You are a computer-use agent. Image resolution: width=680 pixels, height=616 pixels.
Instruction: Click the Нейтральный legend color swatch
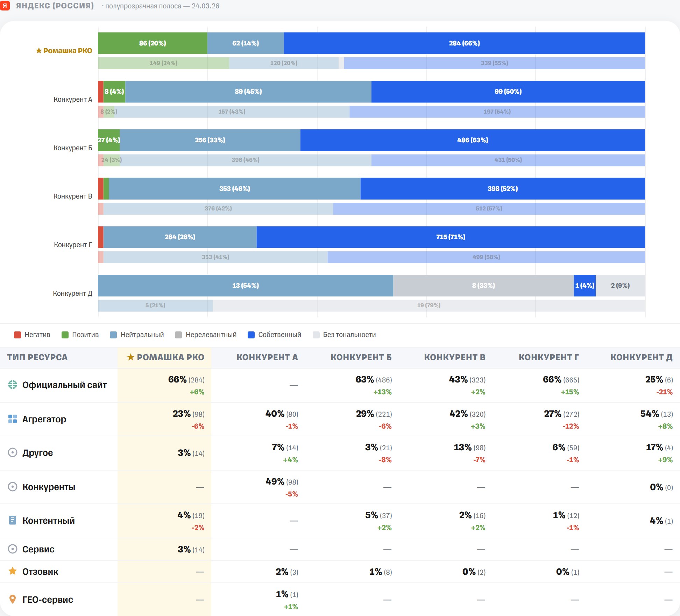[x=113, y=335]
